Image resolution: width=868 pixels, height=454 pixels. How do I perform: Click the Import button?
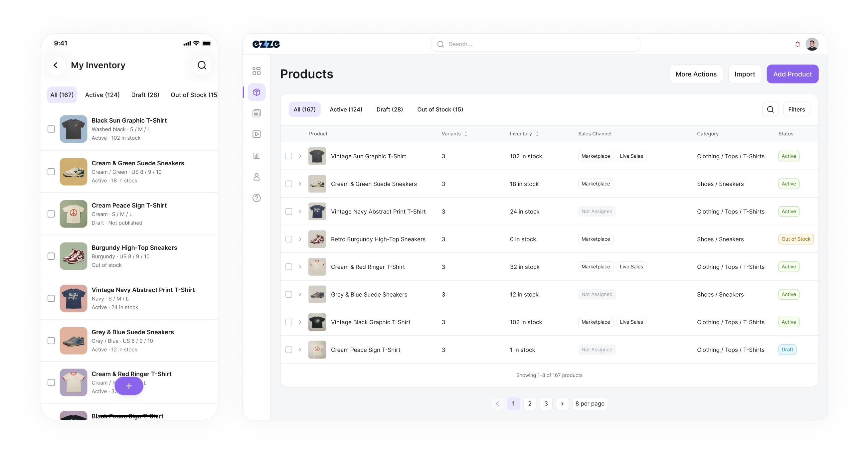[745, 74]
